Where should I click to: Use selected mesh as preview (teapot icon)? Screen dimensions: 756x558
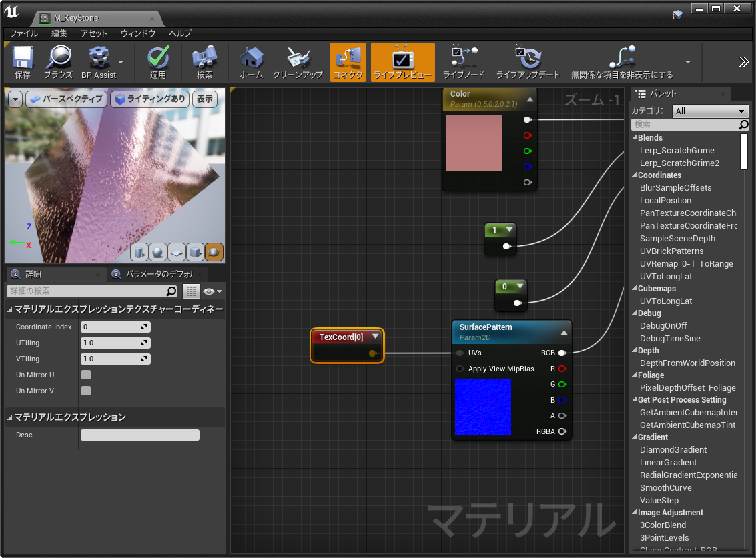click(214, 252)
